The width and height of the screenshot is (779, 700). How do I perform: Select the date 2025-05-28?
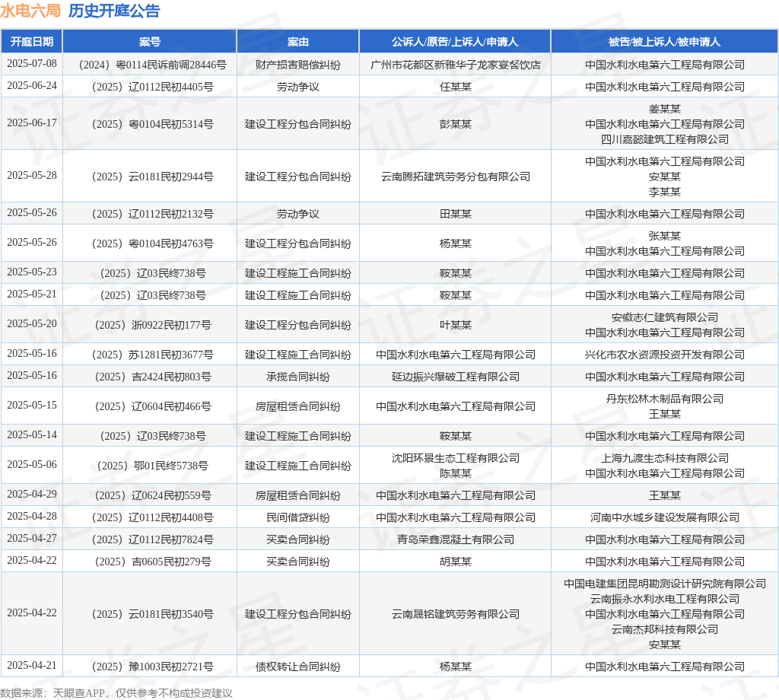[32, 176]
